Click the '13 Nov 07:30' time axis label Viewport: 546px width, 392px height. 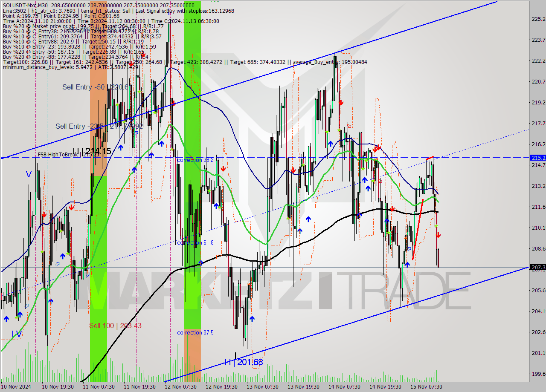262,386
